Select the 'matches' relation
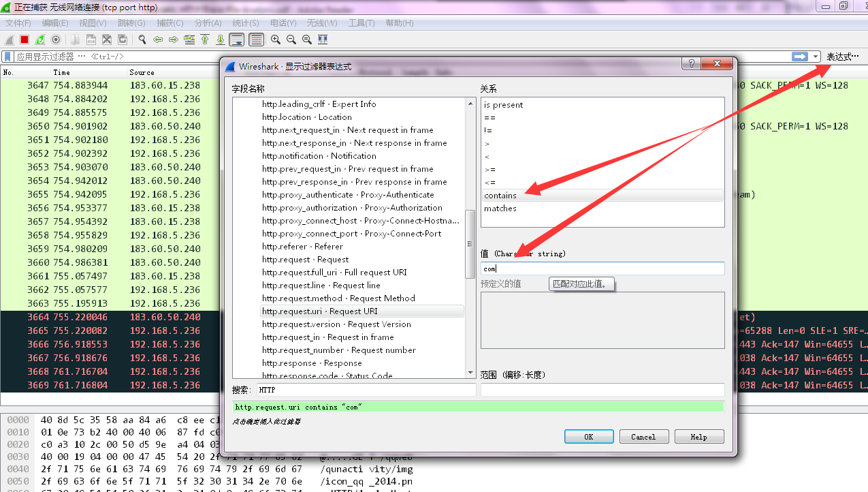This screenshot has height=492, width=868. (602, 209)
